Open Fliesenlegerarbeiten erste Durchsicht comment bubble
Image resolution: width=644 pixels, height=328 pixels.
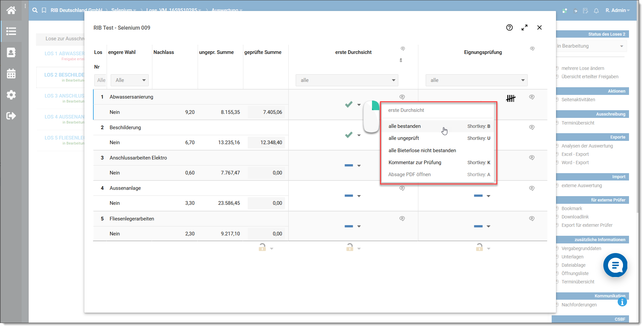coord(402,218)
